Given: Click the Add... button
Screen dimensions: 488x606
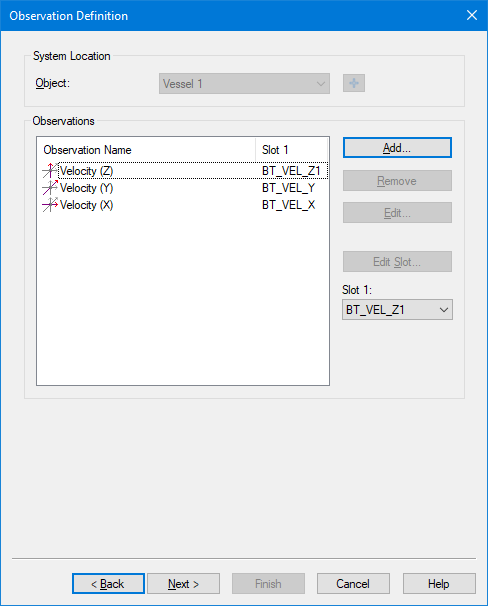Looking at the screenshot, I should [397, 148].
